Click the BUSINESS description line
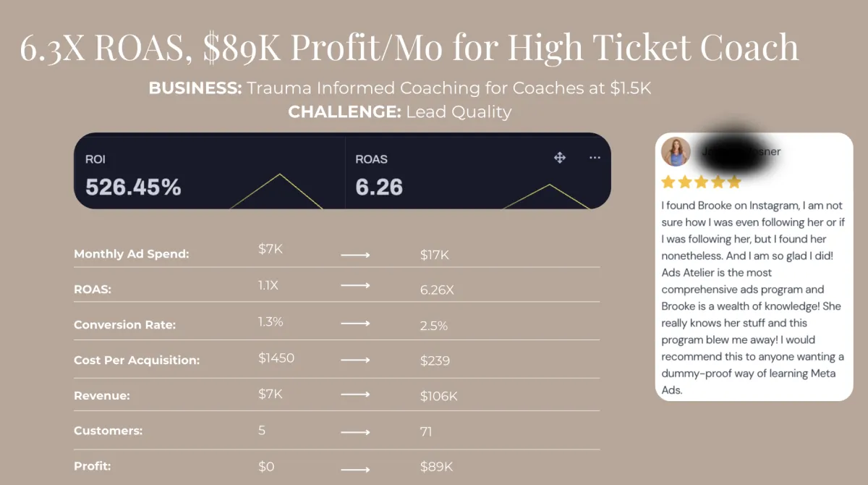The image size is (868, 485). (x=400, y=88)
